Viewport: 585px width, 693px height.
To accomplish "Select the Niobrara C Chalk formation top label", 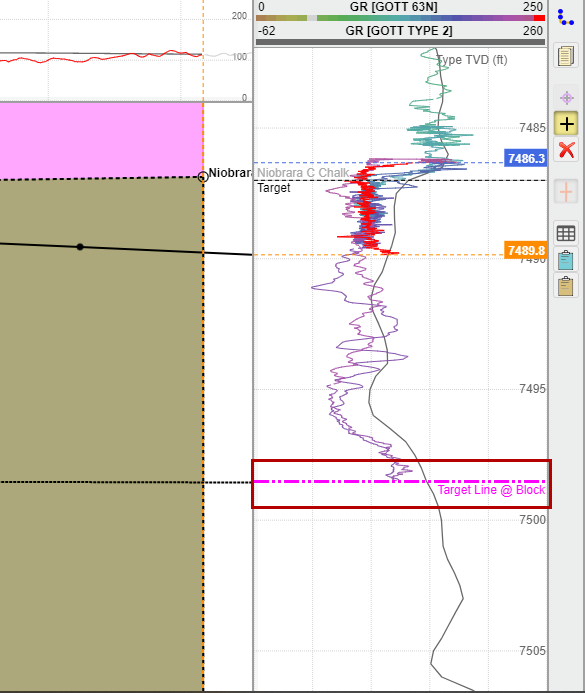I will 303,173.
